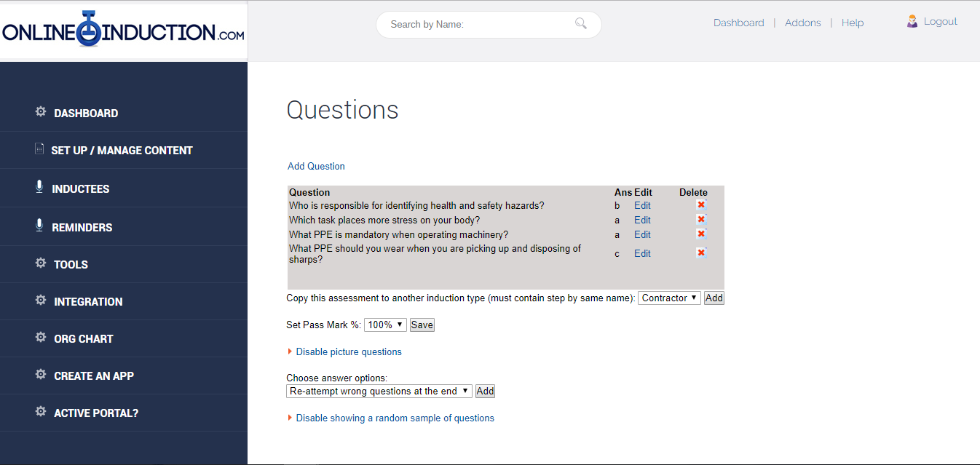Click the OnlineInduction.com logo
Viewport: 980px width, 465px height.
123,31
